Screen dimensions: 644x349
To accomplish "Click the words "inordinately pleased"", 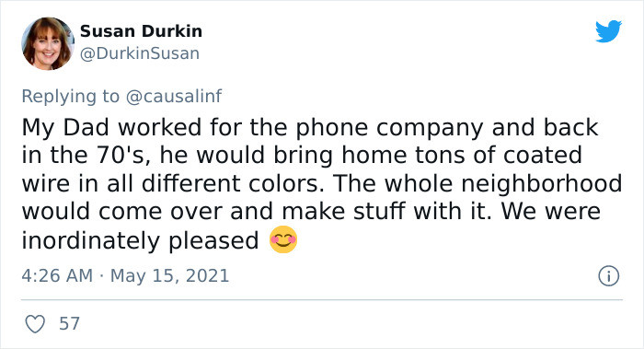I will [x=140, y=241].
